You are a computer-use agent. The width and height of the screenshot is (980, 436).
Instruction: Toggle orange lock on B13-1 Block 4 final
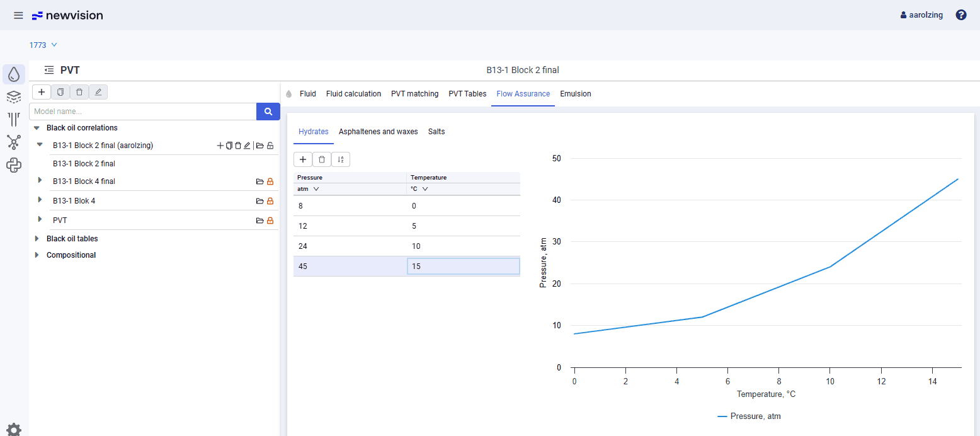click(270, 181)
